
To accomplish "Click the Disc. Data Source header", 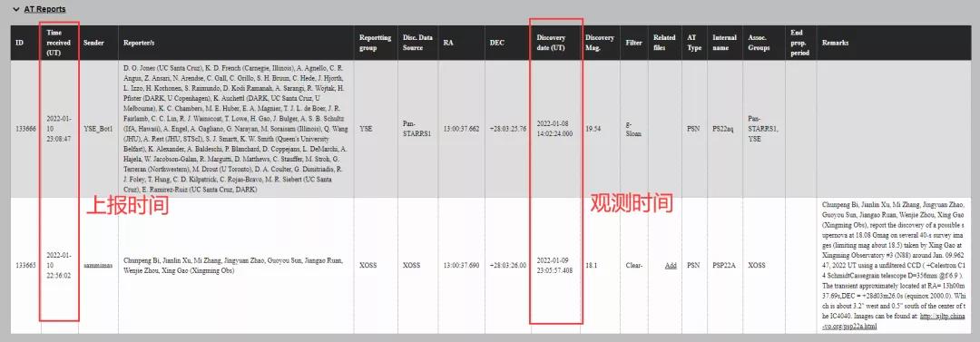I will [417, 43].
